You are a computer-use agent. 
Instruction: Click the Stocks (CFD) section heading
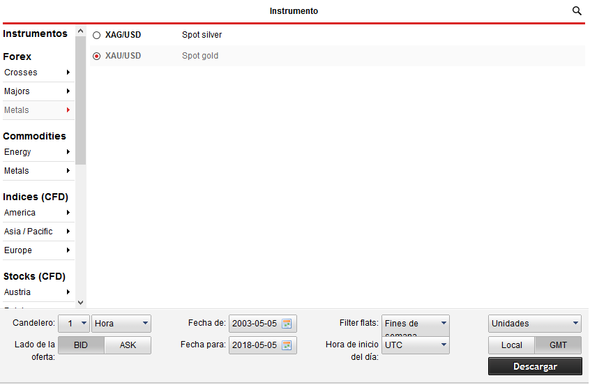34,276
